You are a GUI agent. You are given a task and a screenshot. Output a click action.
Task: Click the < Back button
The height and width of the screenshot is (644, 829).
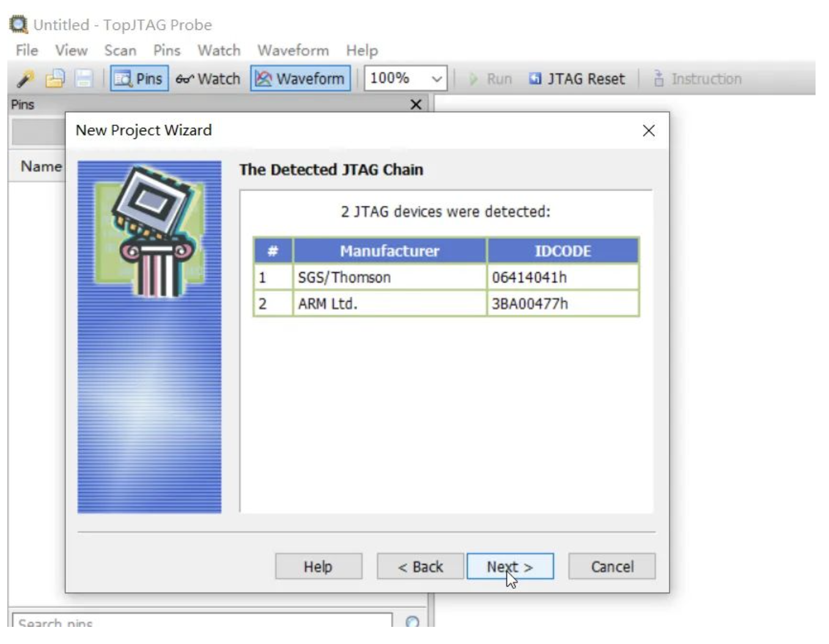click(x=420, y=566)
